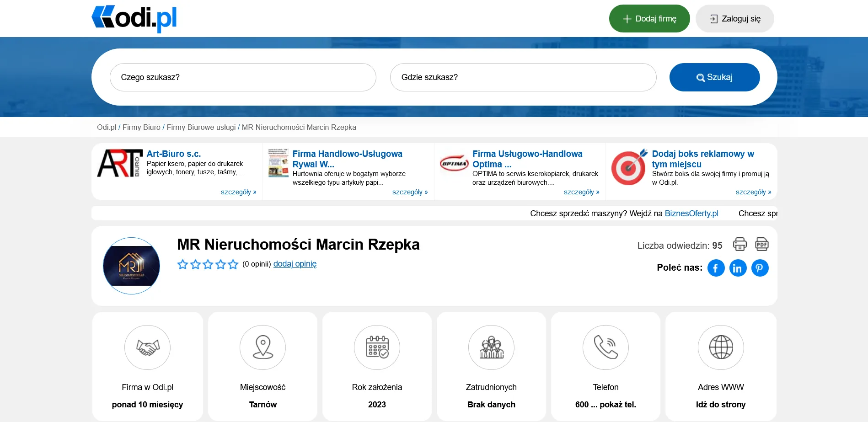Click the Tarnów location text
Viewport: 868px width, 422px height.
pyautogui.click(x=263, y=405)
